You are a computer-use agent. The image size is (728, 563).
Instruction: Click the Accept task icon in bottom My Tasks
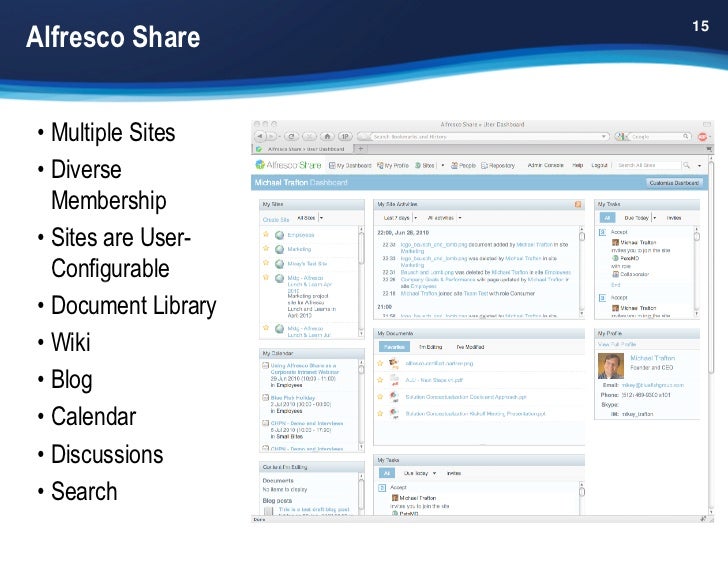tap(382, 488)
